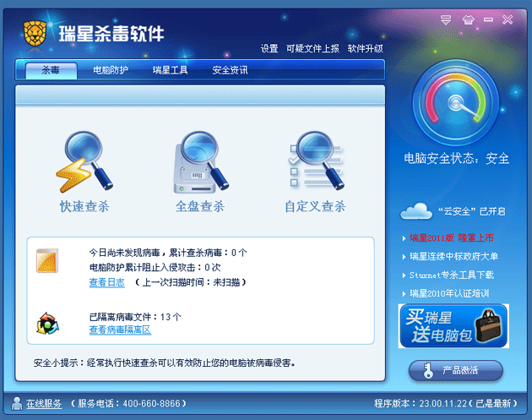Click the scan log notebook icon
The height and width of the screenshot is (420, 532).
click(x=47, y=261)
